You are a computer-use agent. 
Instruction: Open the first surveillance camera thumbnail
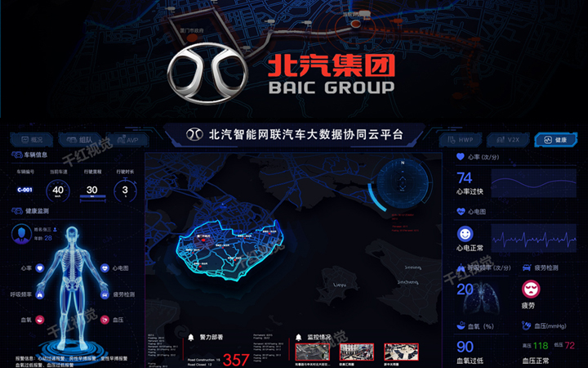click(312, 352)
